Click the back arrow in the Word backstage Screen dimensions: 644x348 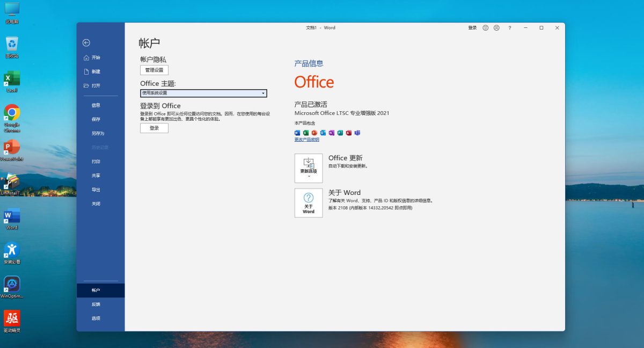pos(86,43)
